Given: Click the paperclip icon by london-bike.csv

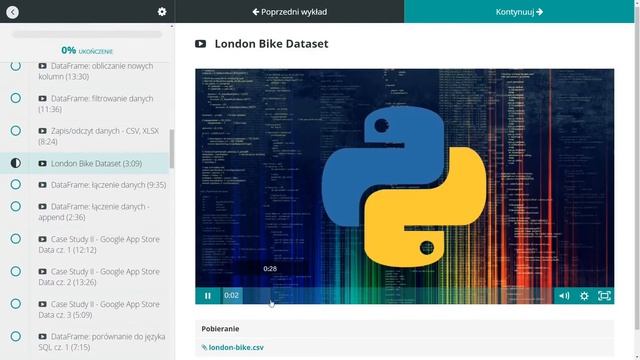Looking at the screenshot, I should [204, 347].
